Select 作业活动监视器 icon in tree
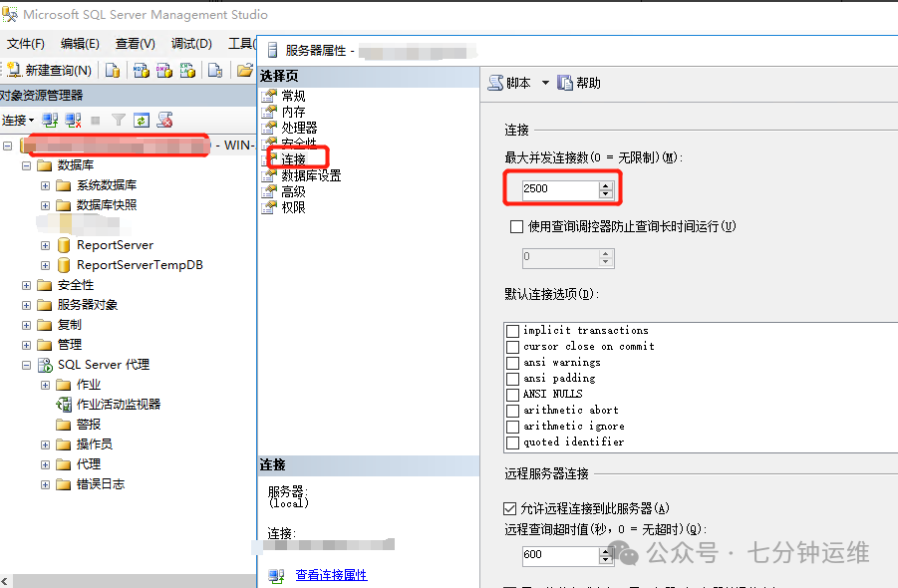This screenshot has height=588, width=898. point(64,405)
